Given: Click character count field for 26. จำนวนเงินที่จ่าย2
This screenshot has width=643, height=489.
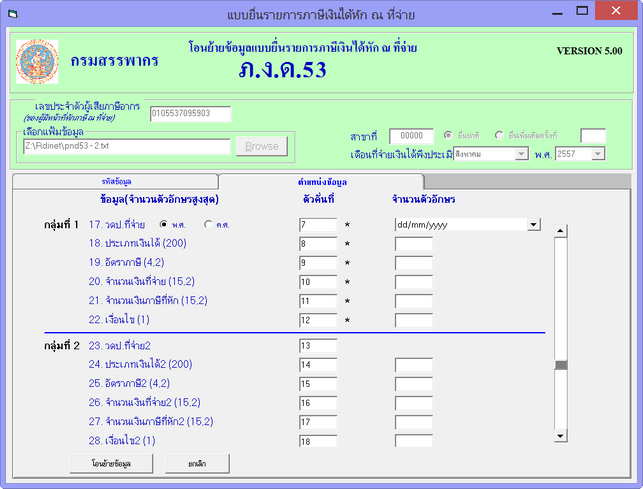Looking at the screenshot, I should point(413,403).
